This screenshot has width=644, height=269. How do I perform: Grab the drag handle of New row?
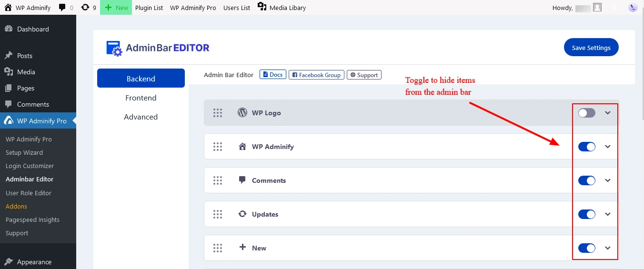[x=218, y=248]
